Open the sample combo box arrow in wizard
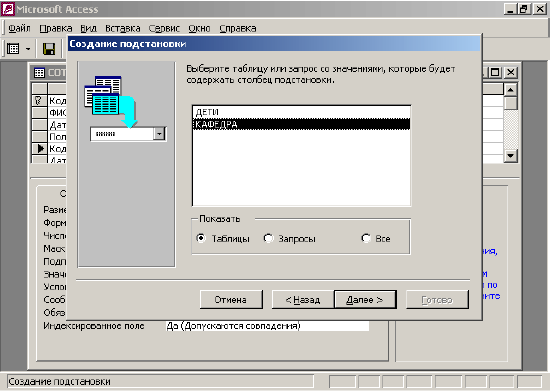Screen dimensions: 550x391 159,134
